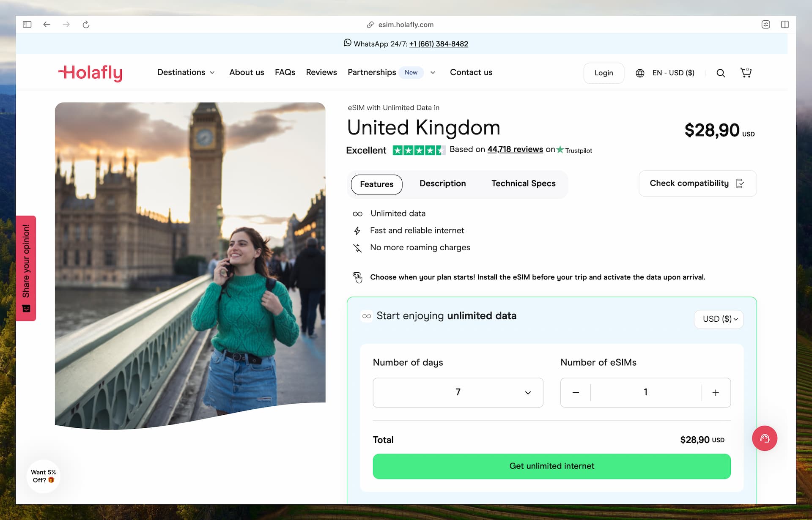The image size is (812, 520).
Task: Switch to the Technical Specs tab
Action: click(x=523, y=183)
